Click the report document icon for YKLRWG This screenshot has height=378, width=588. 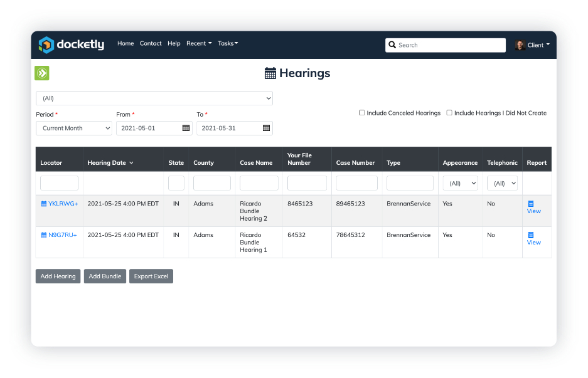531,204
